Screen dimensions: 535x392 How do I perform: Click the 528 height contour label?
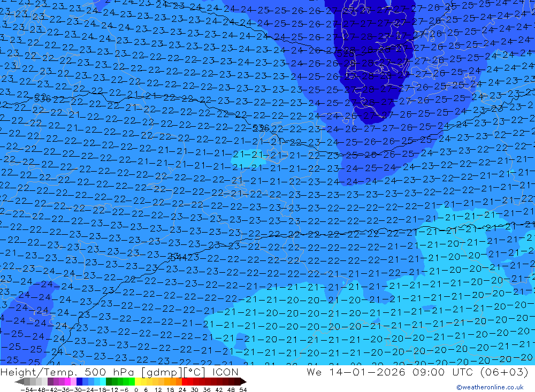346,53
